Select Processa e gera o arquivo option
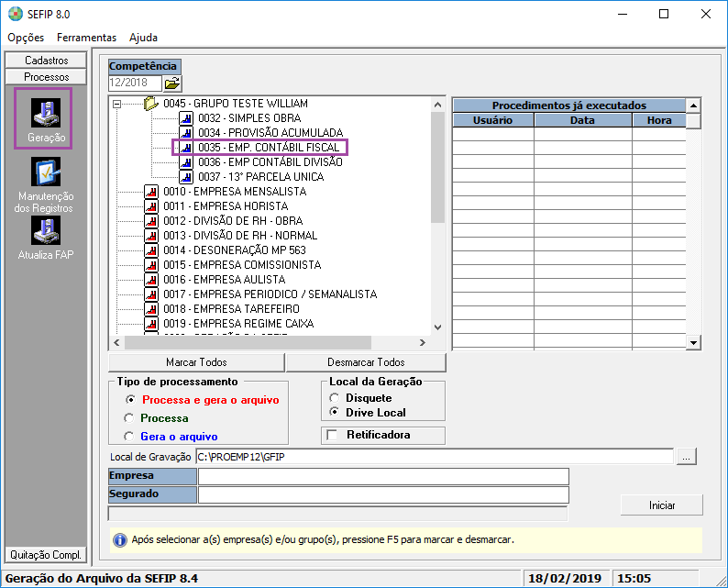 tap(130, 399)
